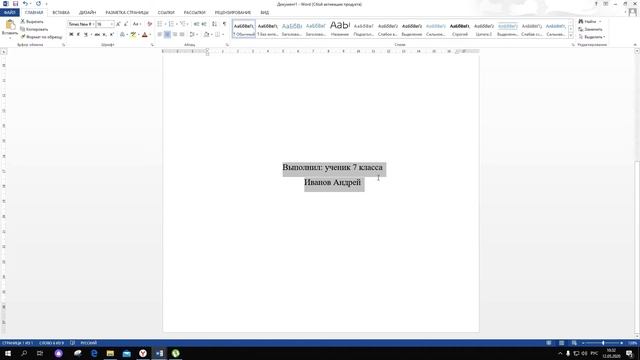
Task: Toggle Superscript formatting
Action: (111, 34)
